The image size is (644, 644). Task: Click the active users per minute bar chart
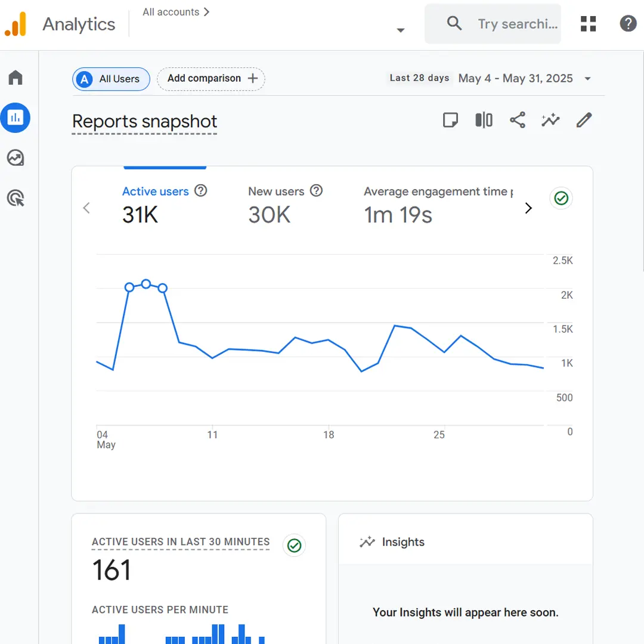pyautogui.click(x=181, y=634)
